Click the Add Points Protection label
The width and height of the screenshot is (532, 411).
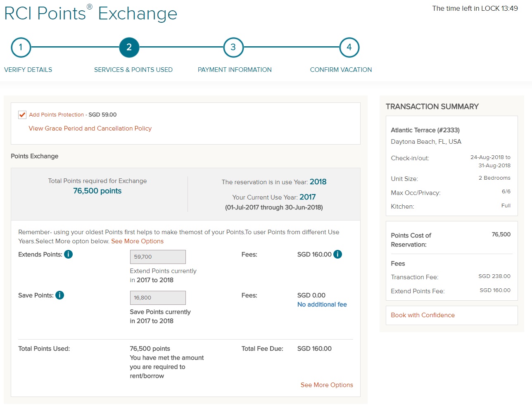coord(57,115)
